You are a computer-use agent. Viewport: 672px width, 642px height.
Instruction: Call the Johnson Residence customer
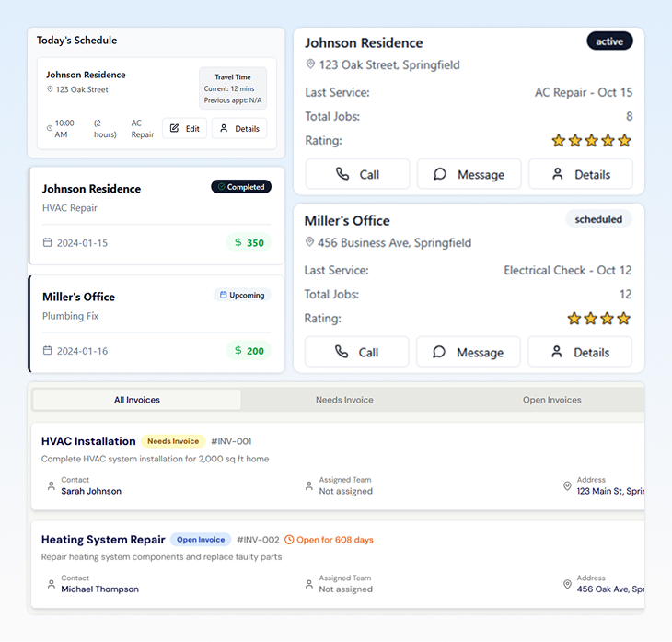click(x=357, y=174)
